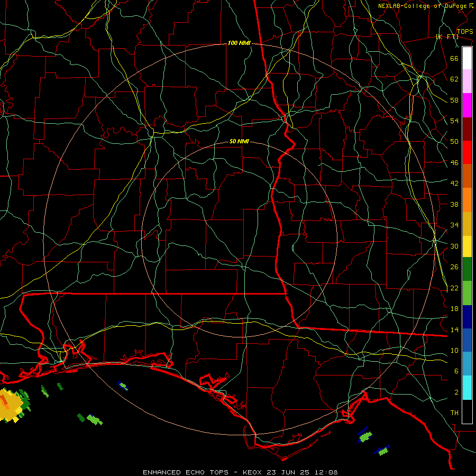This screenshot has height=476, width=476.
Task: Click the 2 legend scale value
Action: pos(456,392)
